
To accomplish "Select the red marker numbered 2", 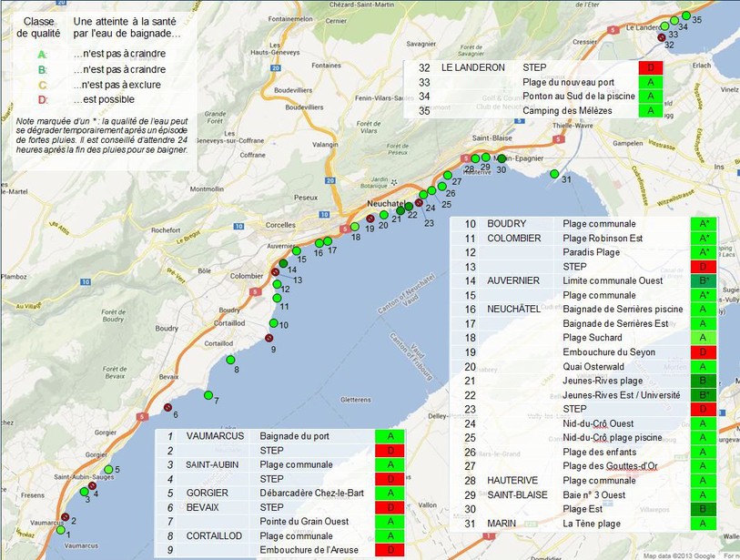I will pos(66,517).
